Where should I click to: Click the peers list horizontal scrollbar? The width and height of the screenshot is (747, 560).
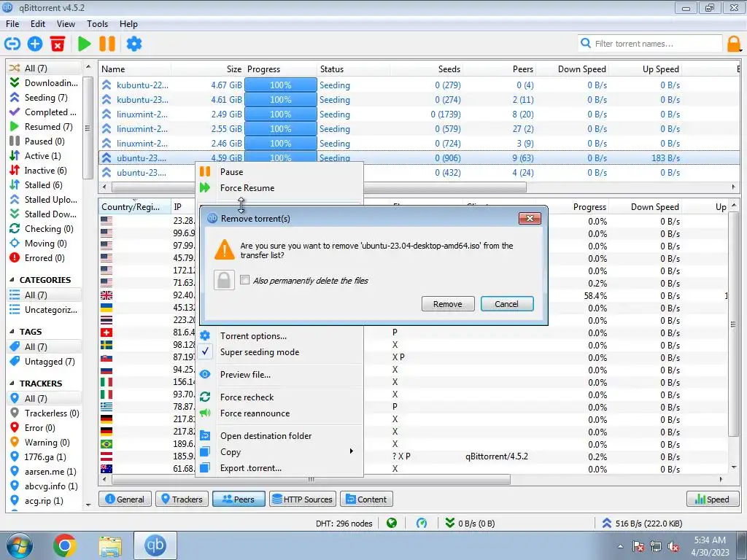pos(311,480)
